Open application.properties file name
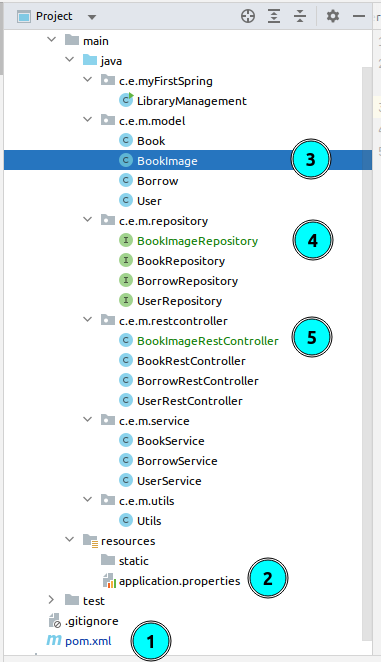The width and height of the screenshot is (381, 662). [x=180, y=581]
